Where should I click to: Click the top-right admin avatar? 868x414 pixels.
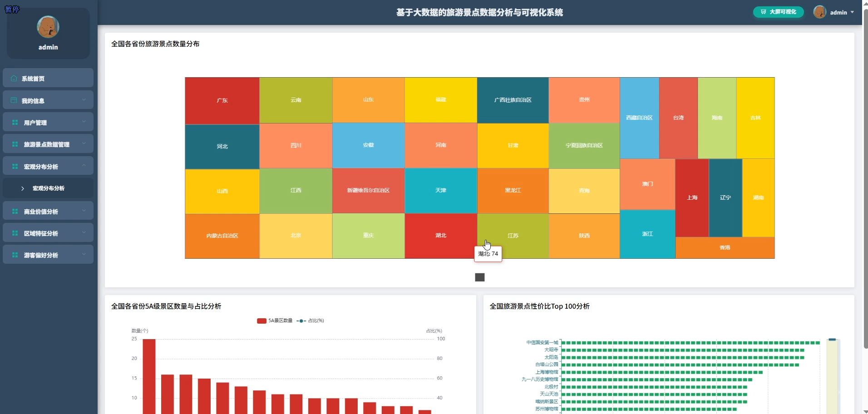[819, 12]
